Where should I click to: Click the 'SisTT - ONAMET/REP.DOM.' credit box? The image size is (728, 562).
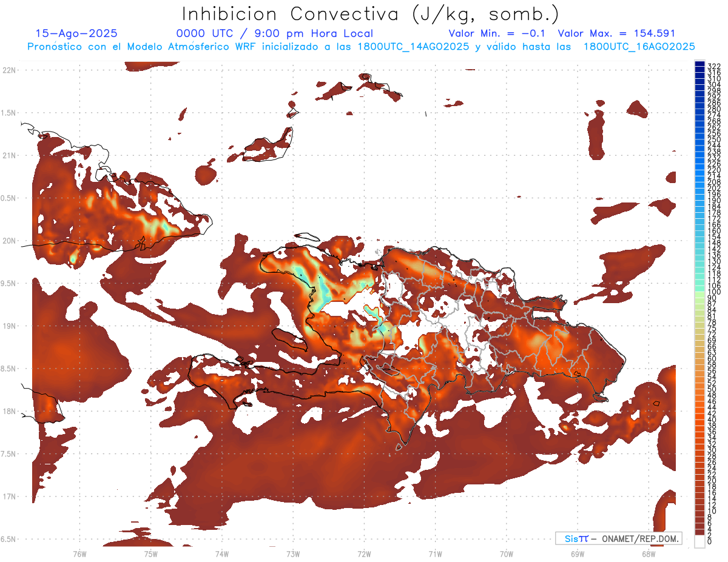[619, 538]
